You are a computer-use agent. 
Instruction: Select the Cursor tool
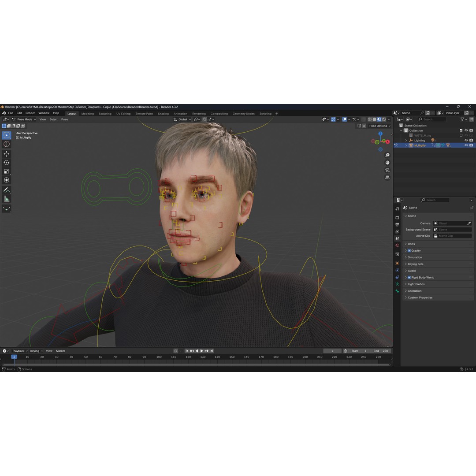point(6,144)
